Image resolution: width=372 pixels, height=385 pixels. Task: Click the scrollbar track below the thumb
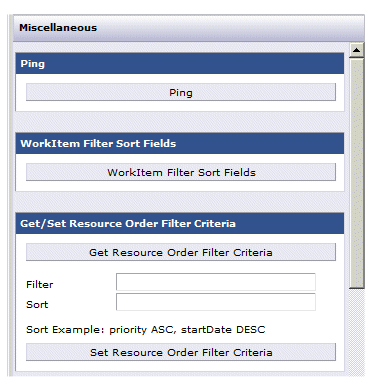(356, 332)
